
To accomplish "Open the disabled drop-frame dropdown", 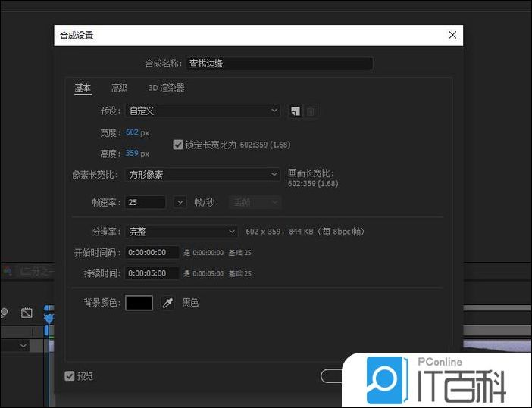I will tap(255, 203).
